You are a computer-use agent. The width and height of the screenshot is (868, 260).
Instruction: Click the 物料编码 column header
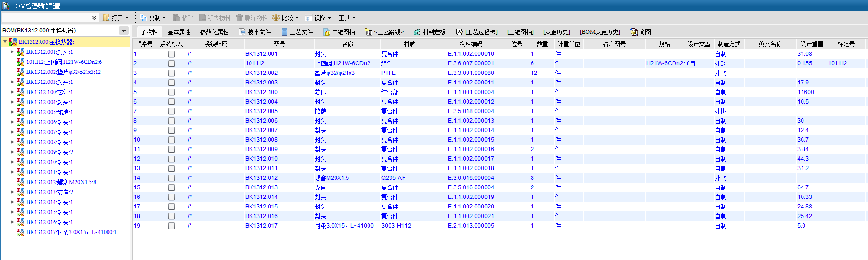471,44
